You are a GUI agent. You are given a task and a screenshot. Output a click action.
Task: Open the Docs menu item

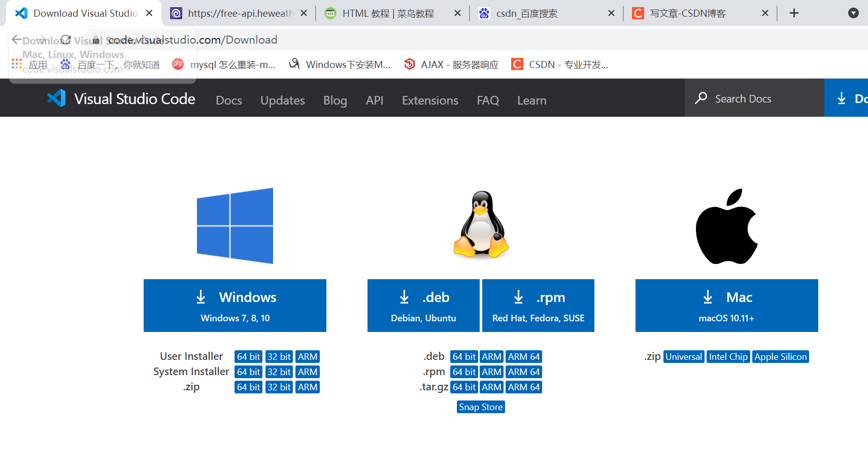click(229, 101)
